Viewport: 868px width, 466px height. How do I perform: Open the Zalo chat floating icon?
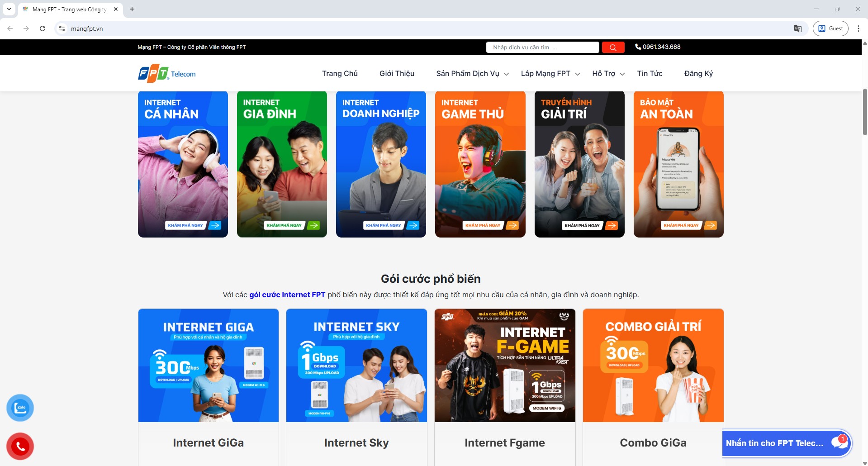tap(20, 408)
